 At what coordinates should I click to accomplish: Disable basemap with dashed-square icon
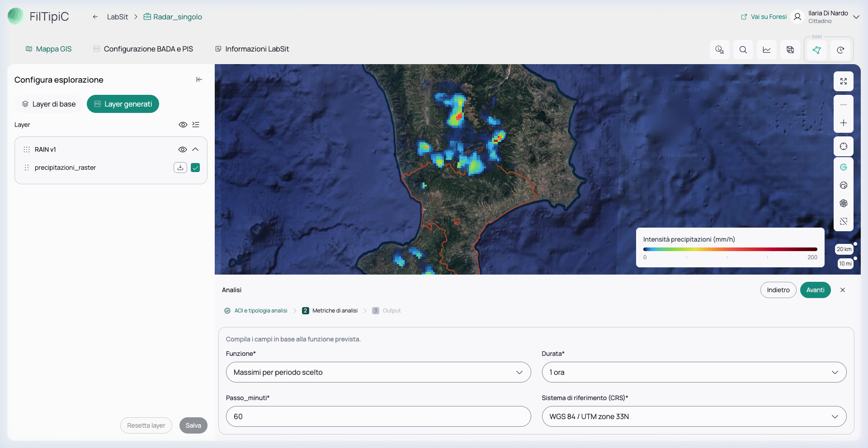pyautogui.click(x=844, y=221)
